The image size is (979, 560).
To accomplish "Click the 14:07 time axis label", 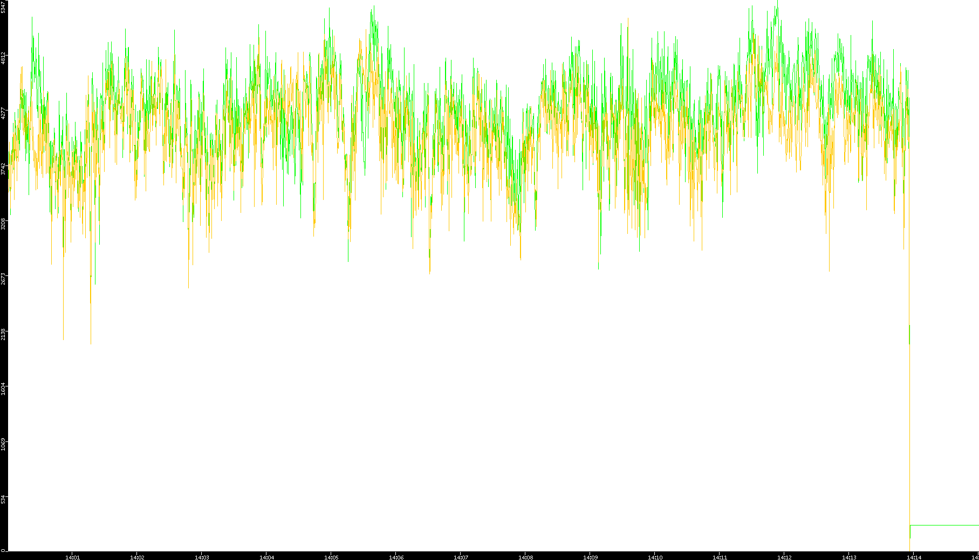I will 461,557.
